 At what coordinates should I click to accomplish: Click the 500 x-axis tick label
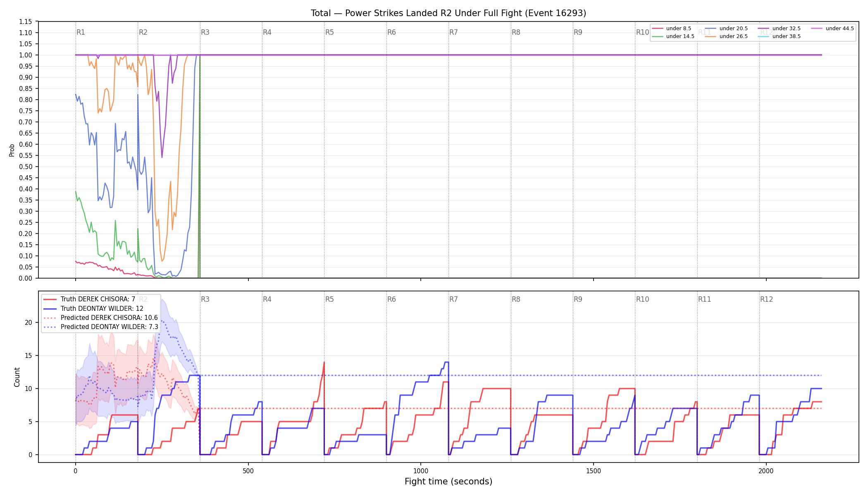click(x=248, y=471)
